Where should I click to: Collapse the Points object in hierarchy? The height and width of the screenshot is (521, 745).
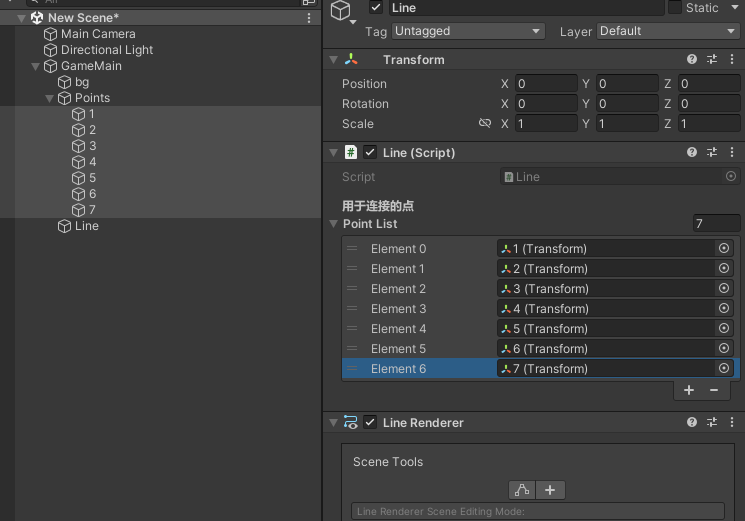click(x=49, y=98)
